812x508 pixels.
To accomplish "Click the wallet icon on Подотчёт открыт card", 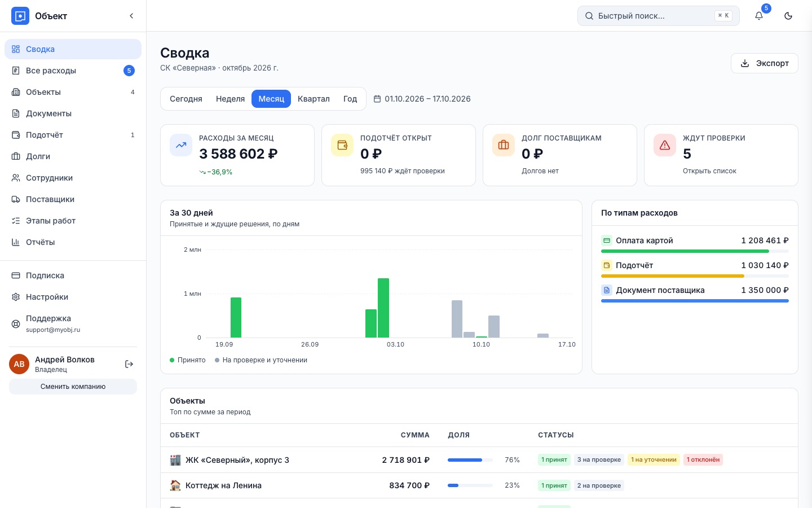I will point(342,145).
